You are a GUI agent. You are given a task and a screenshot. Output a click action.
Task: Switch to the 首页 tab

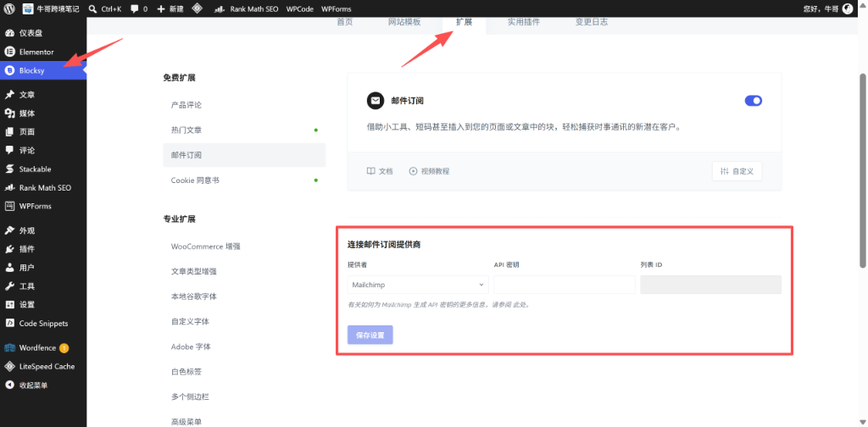tap(345, 22)
